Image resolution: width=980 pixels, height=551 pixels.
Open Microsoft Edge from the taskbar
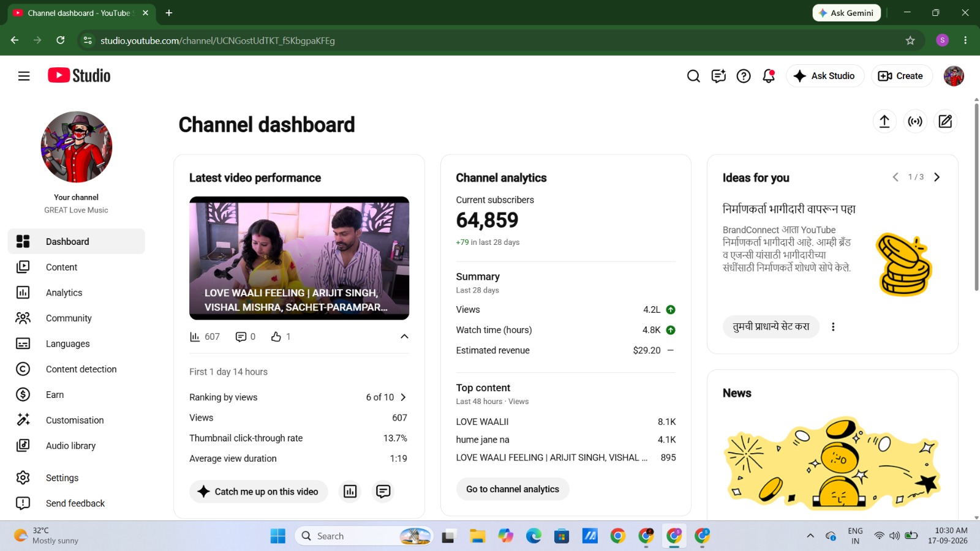tap(534, 536)
